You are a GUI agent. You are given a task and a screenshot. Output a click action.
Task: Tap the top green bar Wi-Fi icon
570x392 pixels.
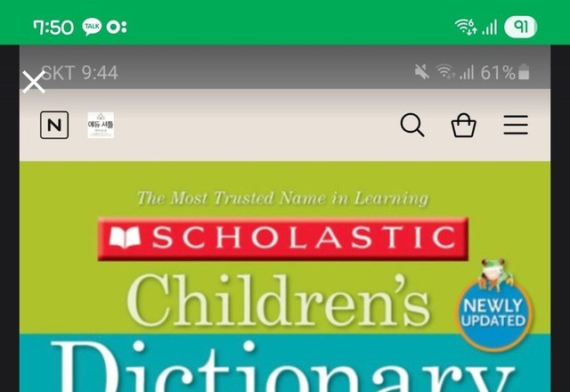point(466,27)
